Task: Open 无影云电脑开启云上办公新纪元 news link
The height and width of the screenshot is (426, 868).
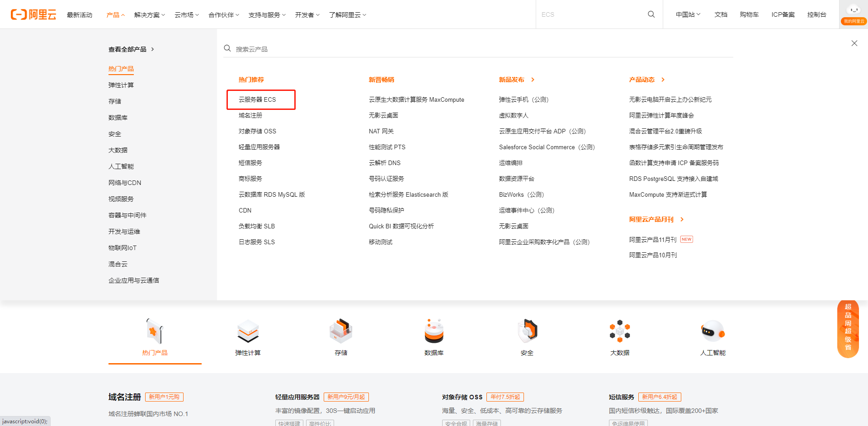Action: 670,99
